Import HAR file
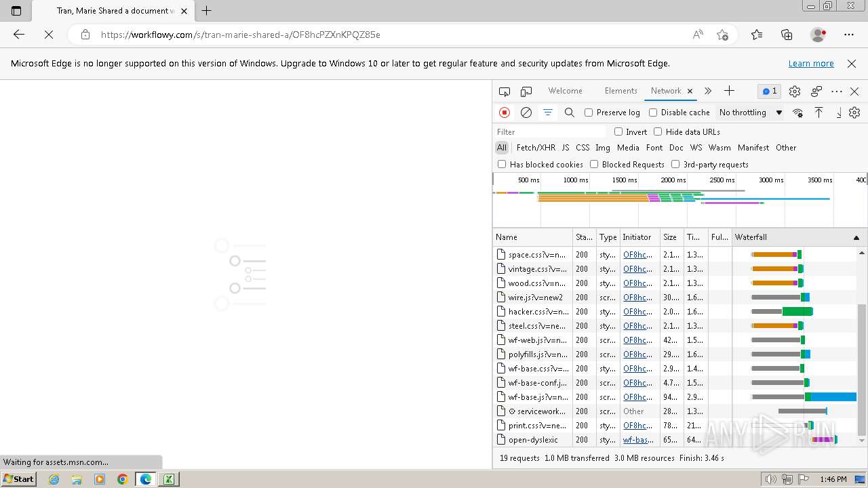 [x=818, y=113]
